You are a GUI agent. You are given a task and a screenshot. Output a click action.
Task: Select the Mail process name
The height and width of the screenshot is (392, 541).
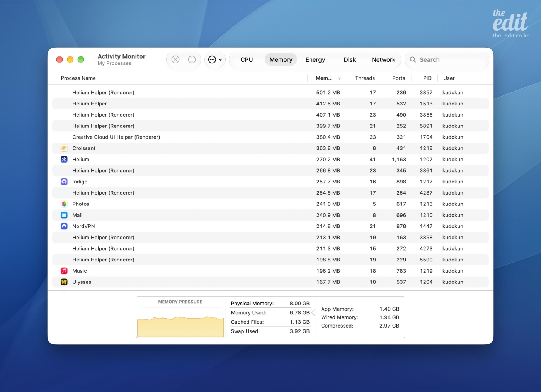(x=77, y=215)
